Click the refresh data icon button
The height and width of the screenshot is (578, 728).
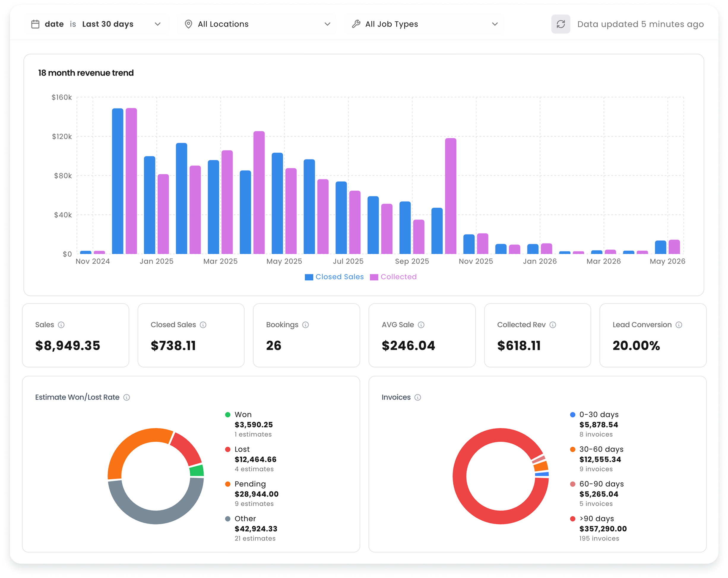[x=561, y=24]
